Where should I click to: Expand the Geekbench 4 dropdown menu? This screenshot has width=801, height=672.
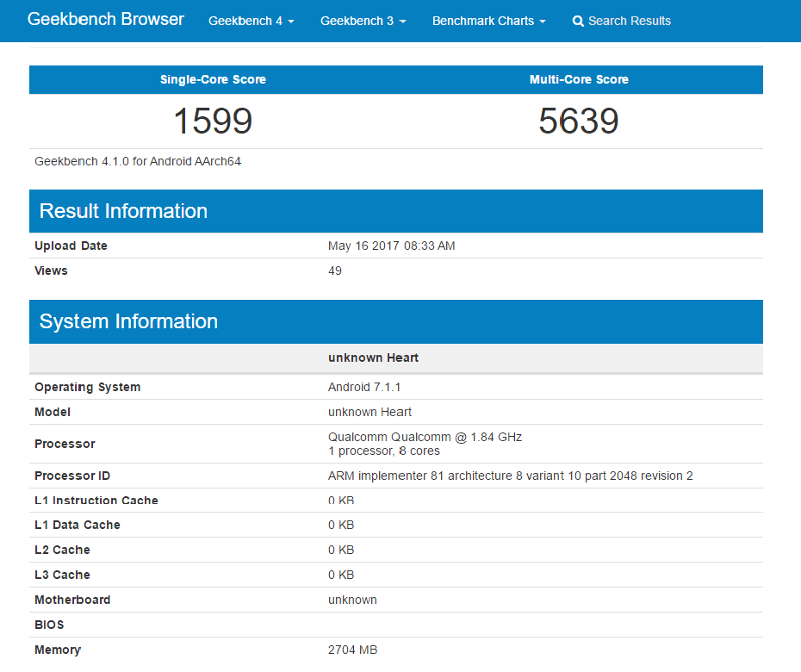[x=251, y=21]
